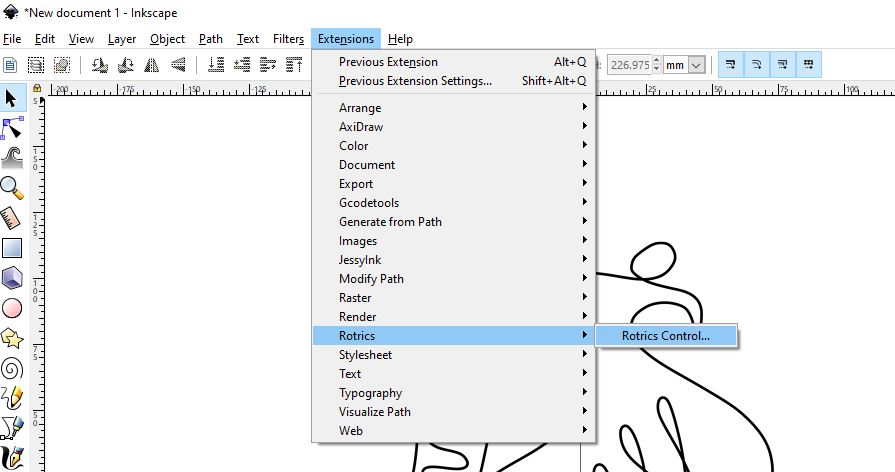
Task: Flip selection vertically
Action: 178,65
